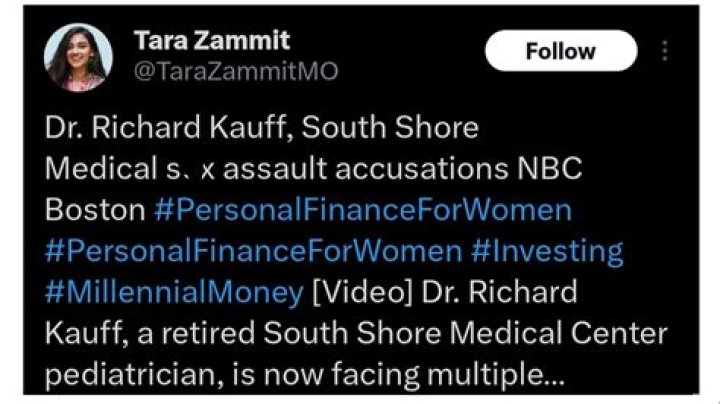Open the #PersonalFinanceForWomen hashtag beside #Investing

[254, 251]
